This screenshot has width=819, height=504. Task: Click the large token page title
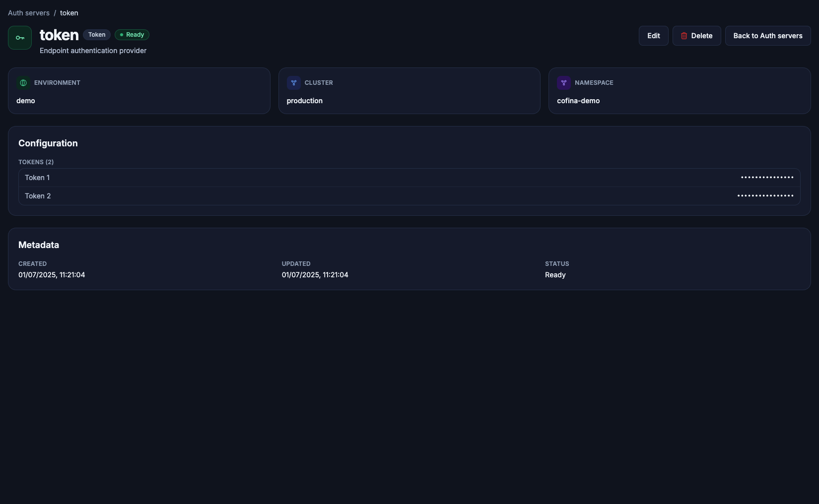click(x=59, y=35)
